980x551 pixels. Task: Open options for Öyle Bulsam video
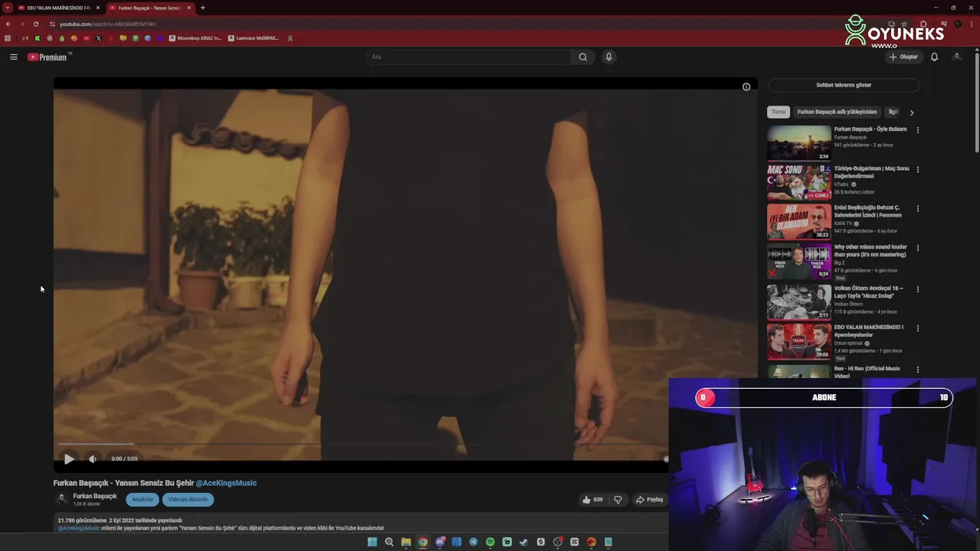pyautogui.click(x=917, y=130)
